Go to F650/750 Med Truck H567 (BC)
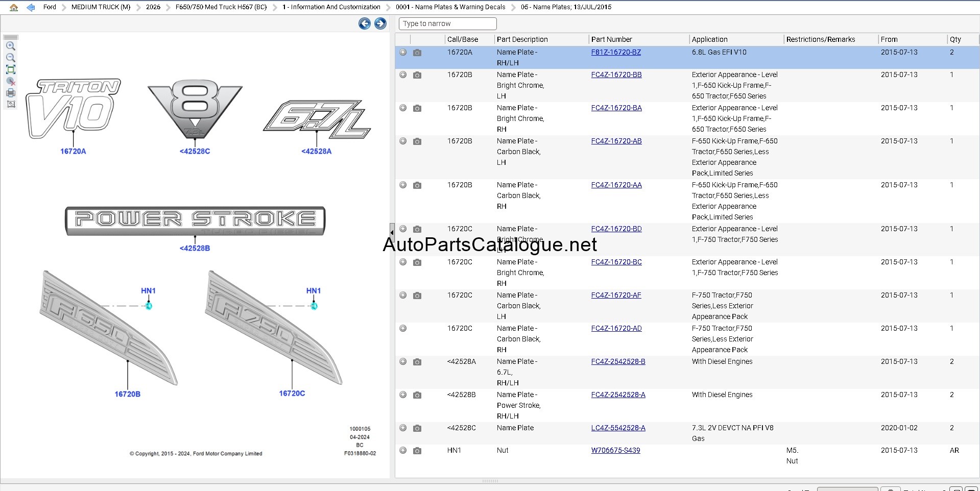This screenshot has height=491, width=980. click(221, 7)
